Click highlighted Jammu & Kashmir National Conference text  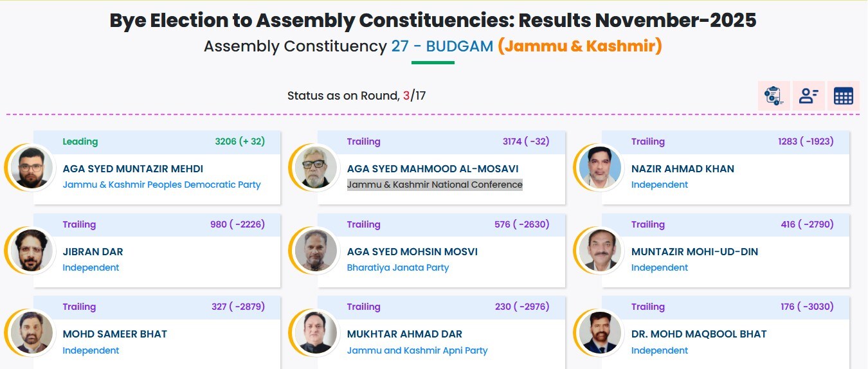click(x=435, y=184)
